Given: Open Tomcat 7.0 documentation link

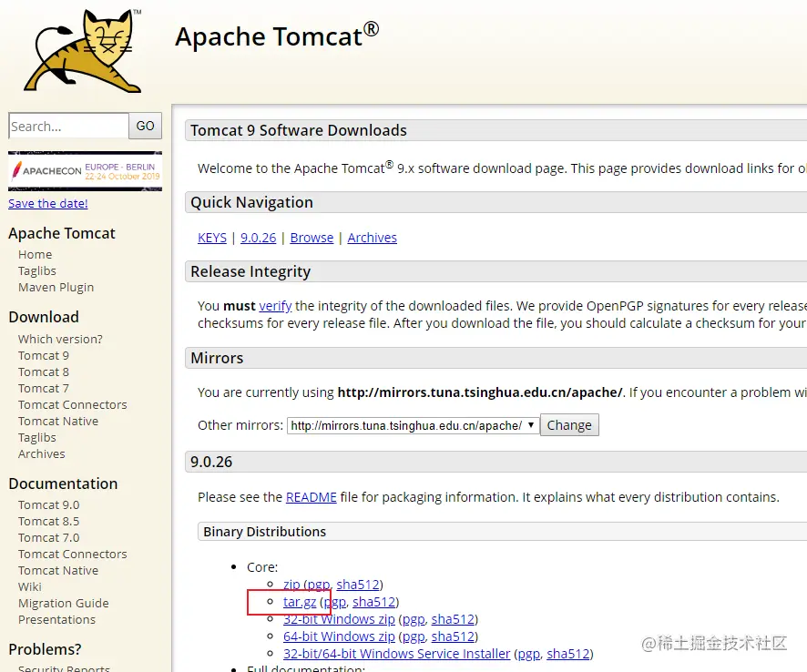Looking at the screenshot, I should [x=49, y=538].
